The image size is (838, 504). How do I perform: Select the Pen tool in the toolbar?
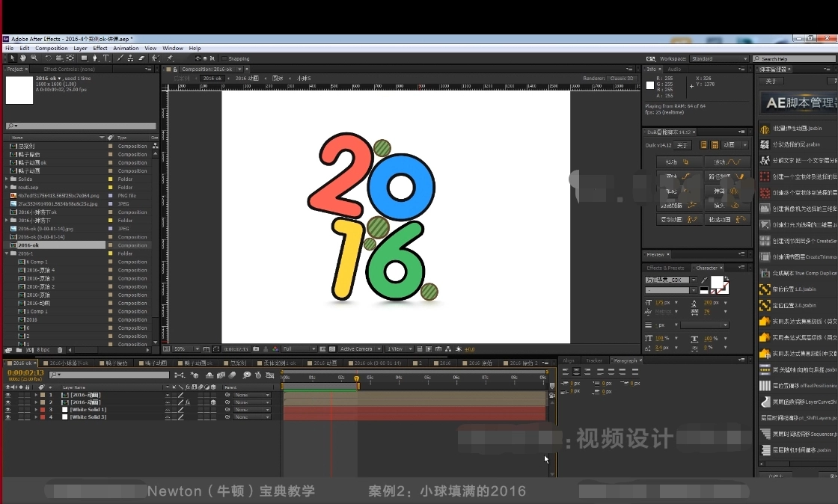pos(94,58)
